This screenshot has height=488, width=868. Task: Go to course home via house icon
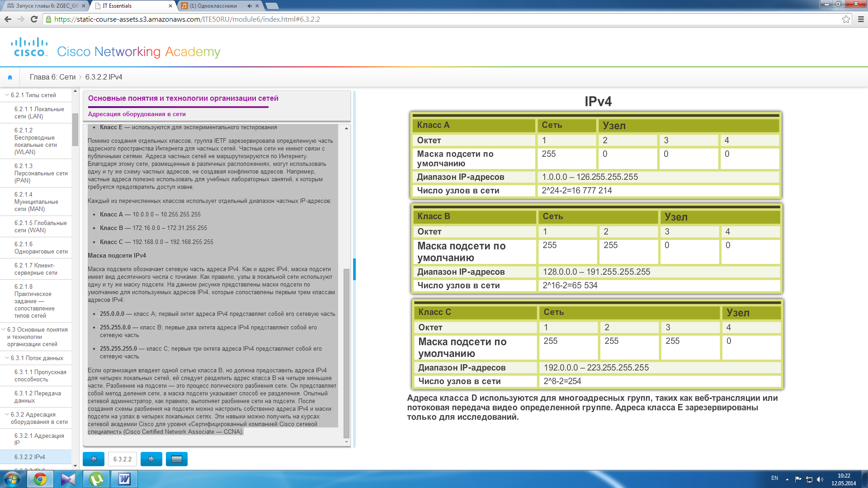10,77
